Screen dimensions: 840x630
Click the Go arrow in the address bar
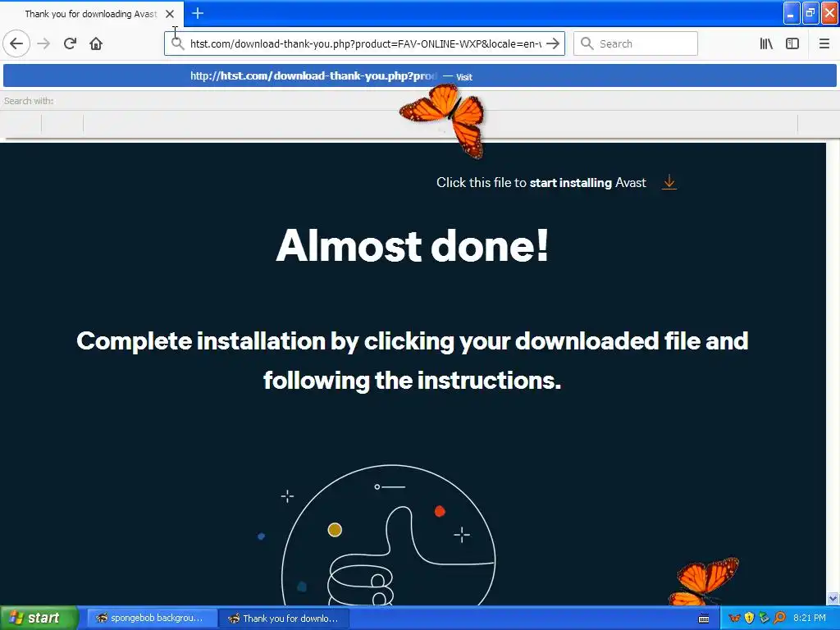pos(553,43)
